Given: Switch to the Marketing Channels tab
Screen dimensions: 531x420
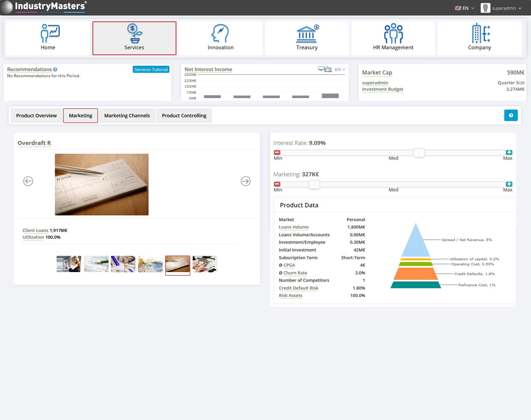Looking at the screenshot, I should [127, 115].
